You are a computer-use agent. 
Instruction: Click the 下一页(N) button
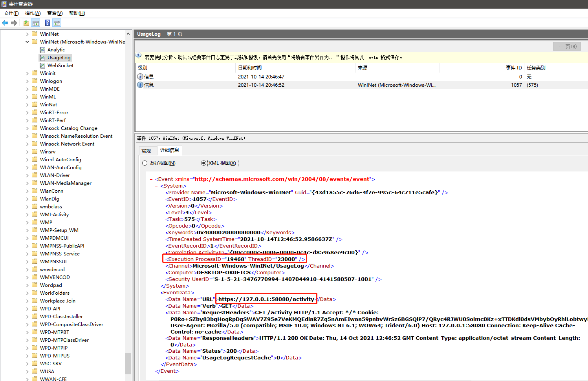[x=566, y=47]
